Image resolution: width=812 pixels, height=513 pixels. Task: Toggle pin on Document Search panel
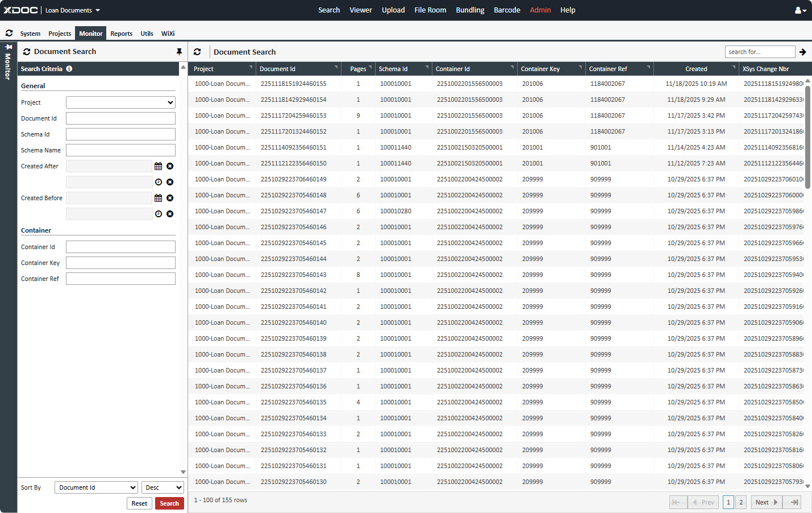pyautogui.click(x=179, y=52)
